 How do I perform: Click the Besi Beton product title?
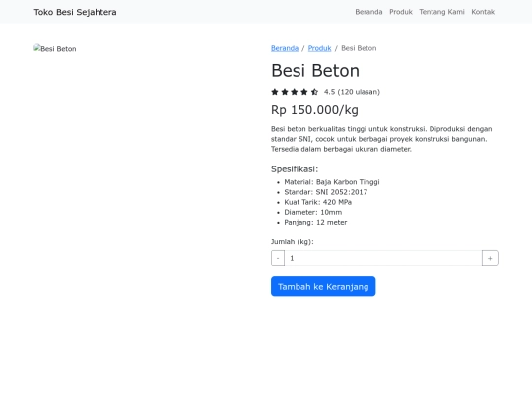click(x=315, y=71)
